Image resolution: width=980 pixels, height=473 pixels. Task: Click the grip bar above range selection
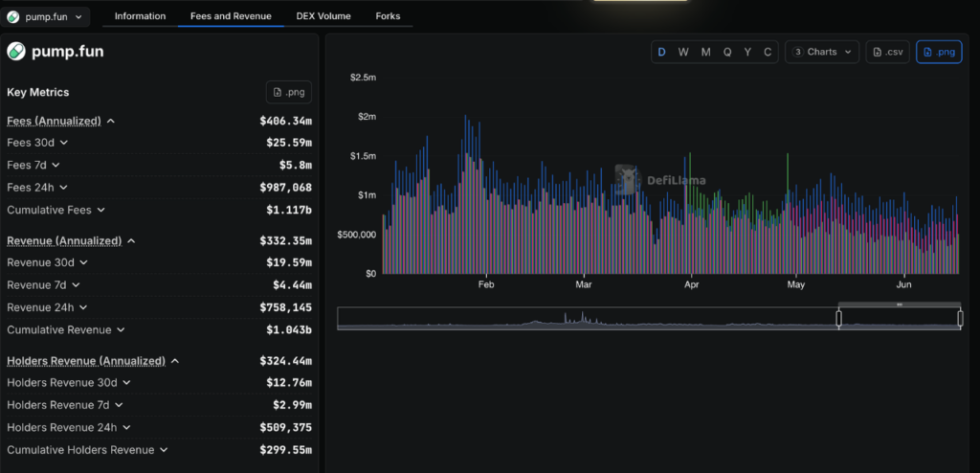click(900, 304)
